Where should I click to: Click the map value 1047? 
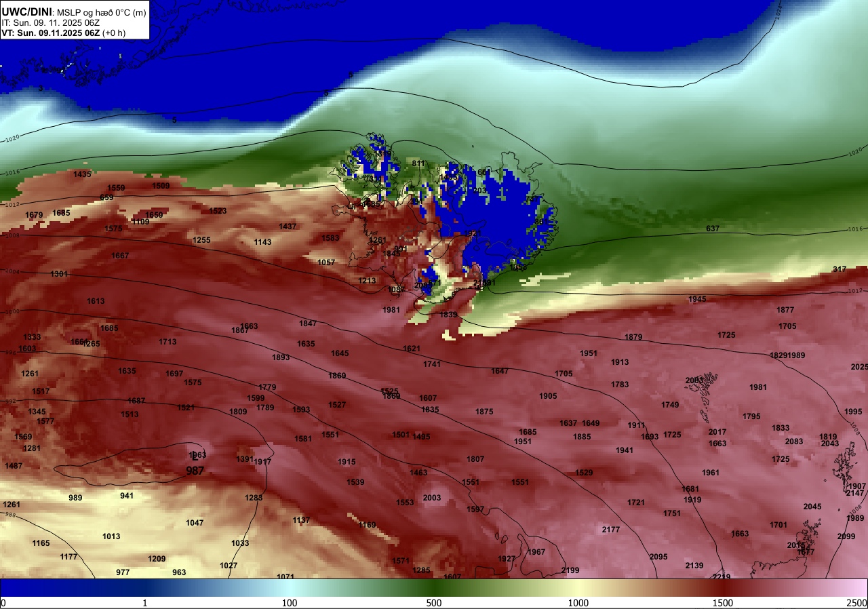195,523
